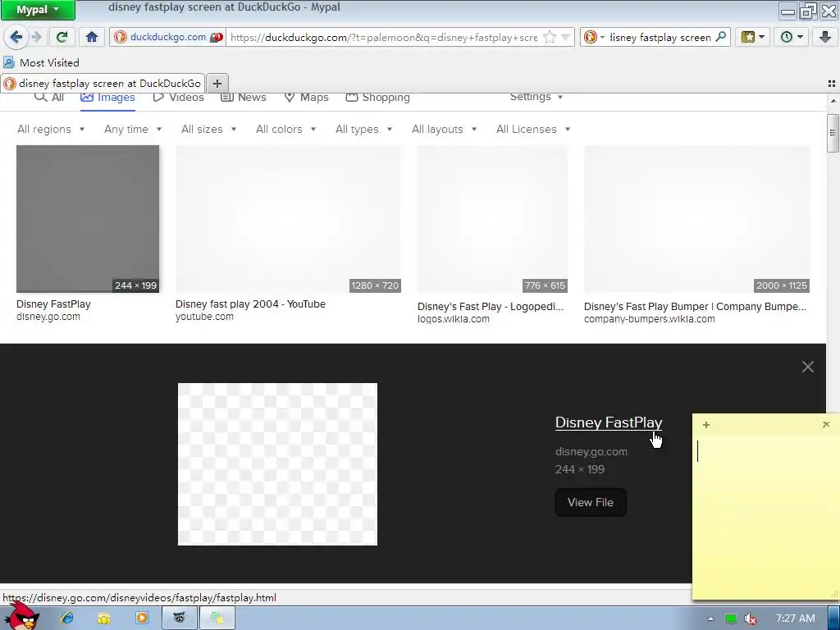The width and height of the screenshot is (840, 630).
Task: Go back with the browser back arrow
Action: point(16,37)
